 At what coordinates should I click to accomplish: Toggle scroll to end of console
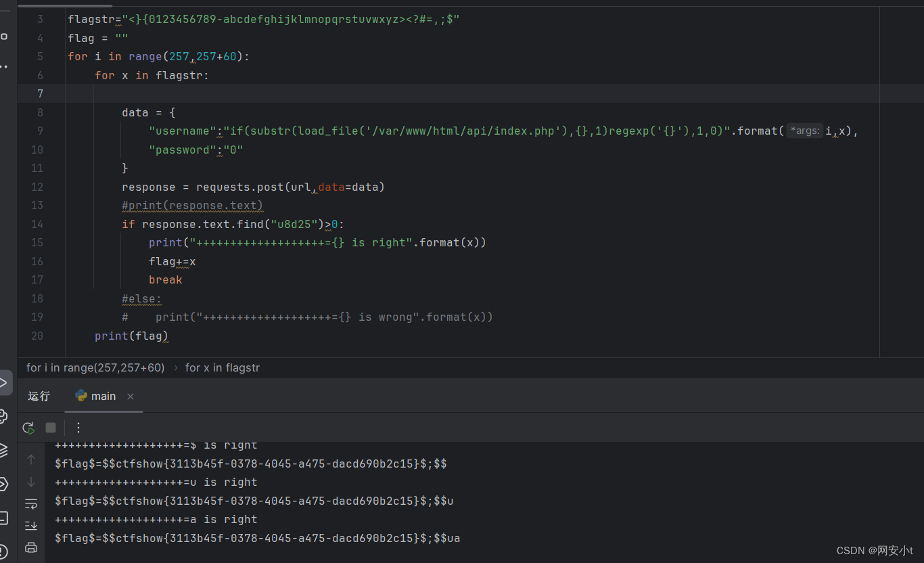tap(31, 525)
